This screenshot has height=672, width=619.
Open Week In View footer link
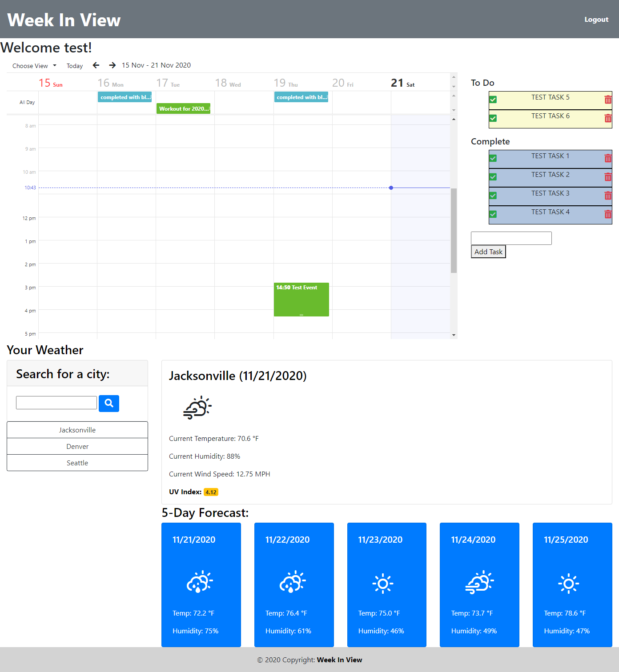pyautogui.click(x=339, y=660)
